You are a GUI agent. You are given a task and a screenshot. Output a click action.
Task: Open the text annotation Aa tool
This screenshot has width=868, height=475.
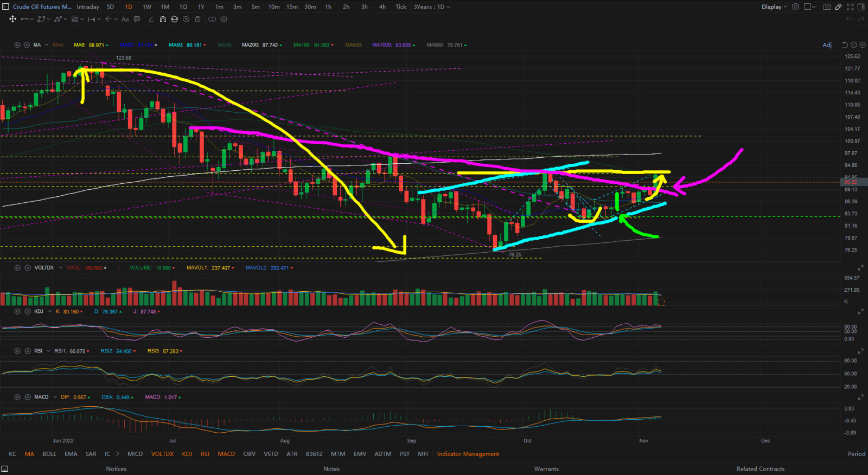(125, 19)
